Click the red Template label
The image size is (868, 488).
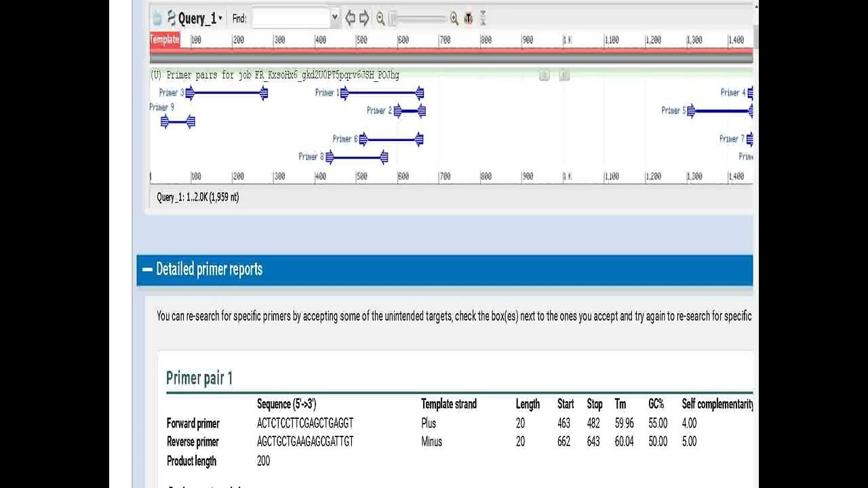point(165,39)
